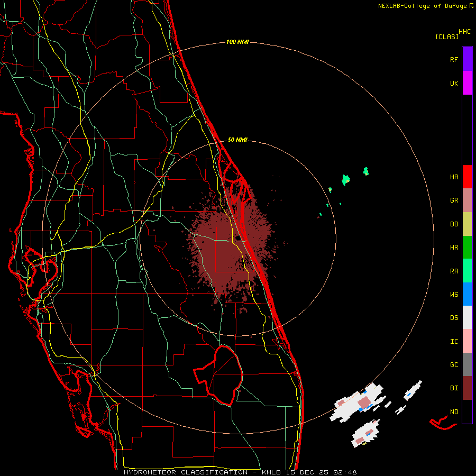Pick the RA light green legend block
This screenshot has width=476, height=476.
(x=467, y=271)
